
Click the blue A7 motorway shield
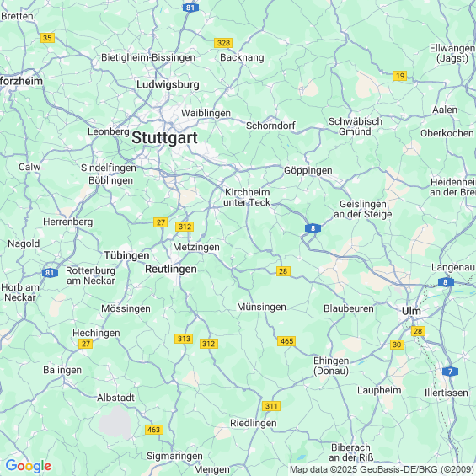450,372
